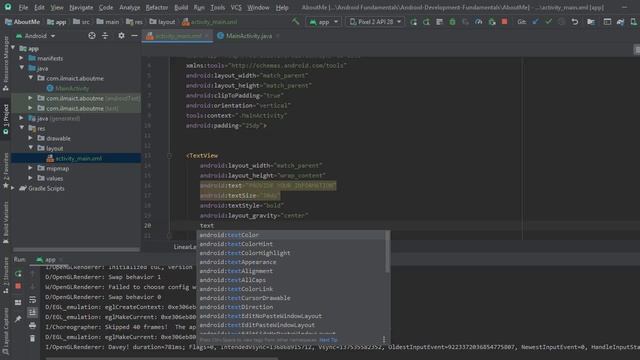Expand the java (generated) folder

click(x=22, y=118)
